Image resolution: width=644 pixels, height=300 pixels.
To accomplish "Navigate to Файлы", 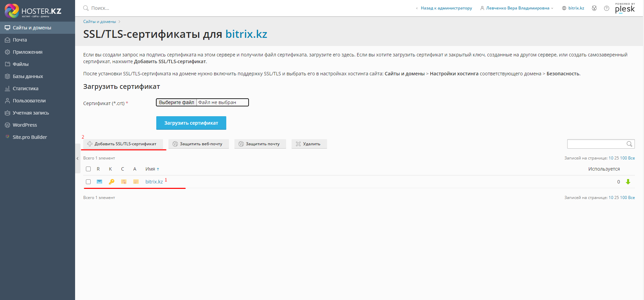I will click(x=38, y=64).
